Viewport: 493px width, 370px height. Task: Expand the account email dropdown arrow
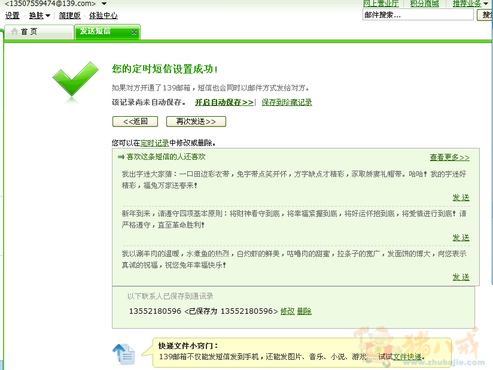pyautogui.click(x=104, y=4)
